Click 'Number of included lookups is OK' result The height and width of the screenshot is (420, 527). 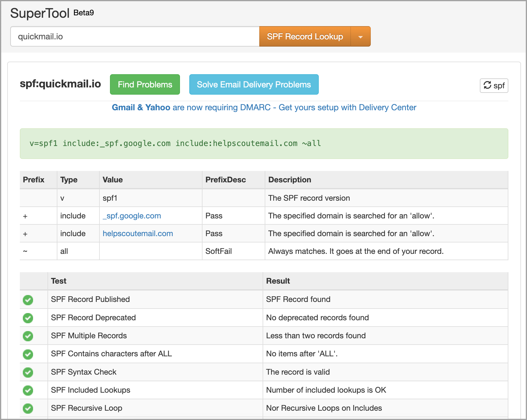[326, 390]
